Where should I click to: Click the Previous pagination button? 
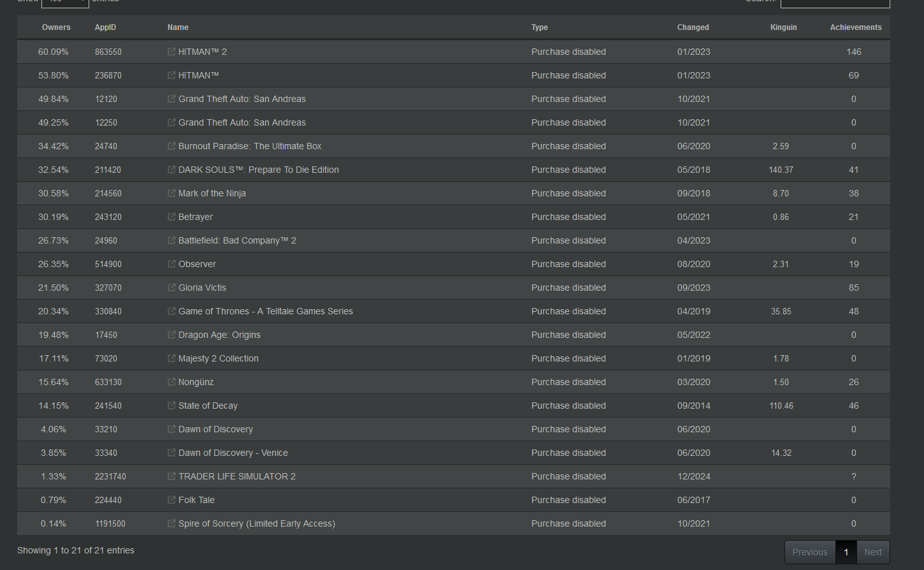pos(810,552)
